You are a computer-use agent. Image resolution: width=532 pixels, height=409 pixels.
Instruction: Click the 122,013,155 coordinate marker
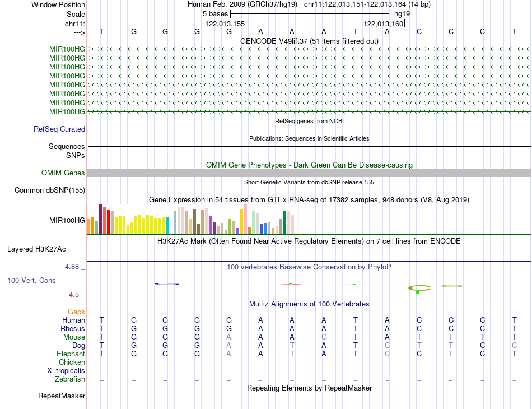click(225, 24)
